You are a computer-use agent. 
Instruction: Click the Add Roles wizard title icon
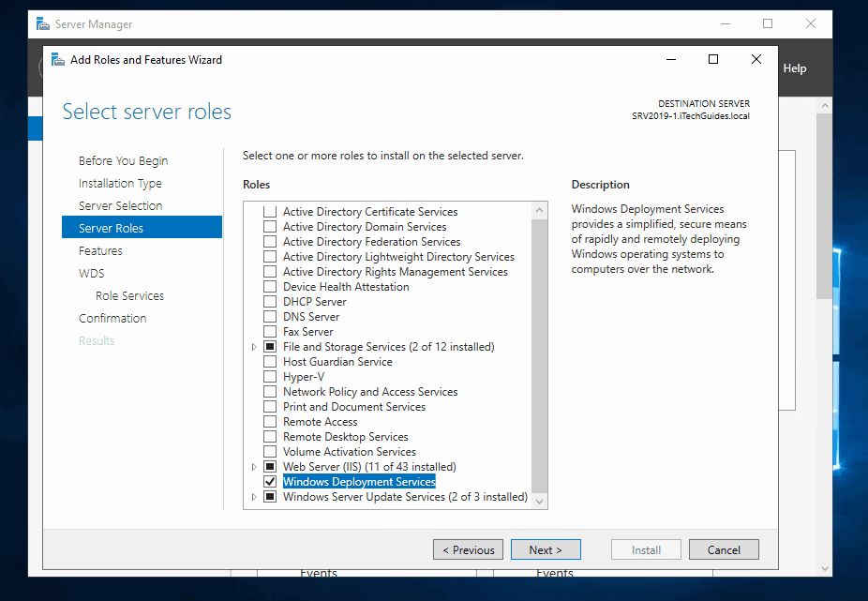tap(57, 60)
